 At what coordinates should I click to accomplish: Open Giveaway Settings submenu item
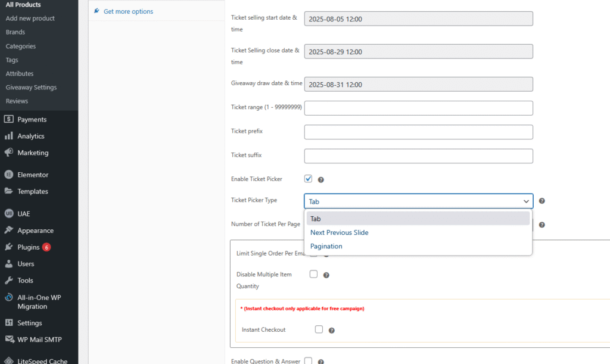(x=31, y=88)
